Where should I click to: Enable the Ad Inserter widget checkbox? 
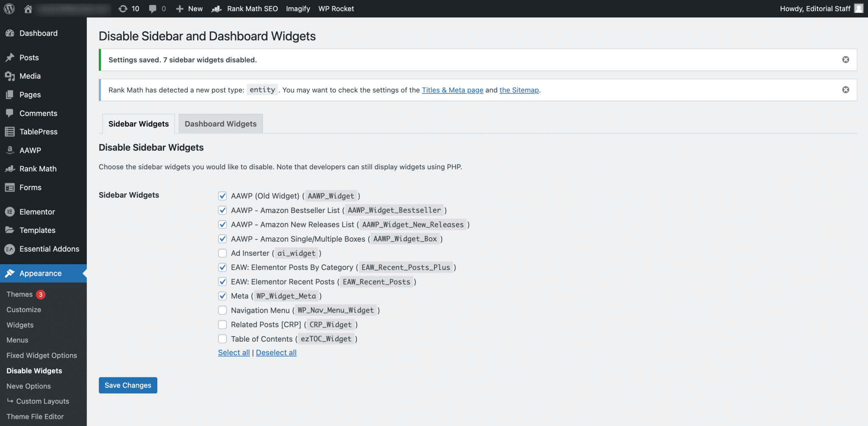[223, 253]
